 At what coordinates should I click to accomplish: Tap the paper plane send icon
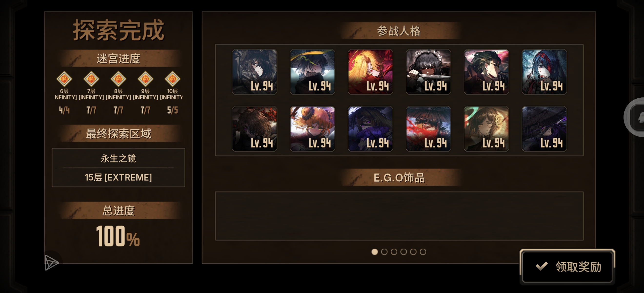[51, 262]
